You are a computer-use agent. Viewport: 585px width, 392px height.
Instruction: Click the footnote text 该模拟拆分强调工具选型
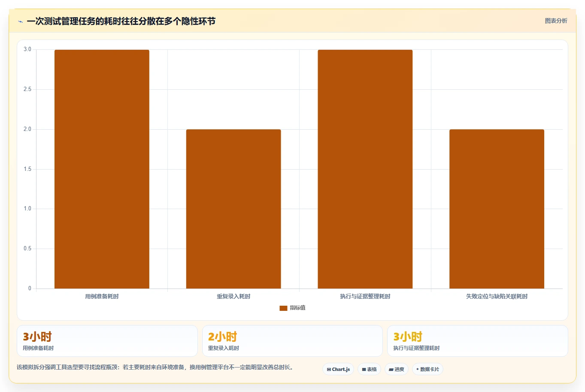(155, 368)
